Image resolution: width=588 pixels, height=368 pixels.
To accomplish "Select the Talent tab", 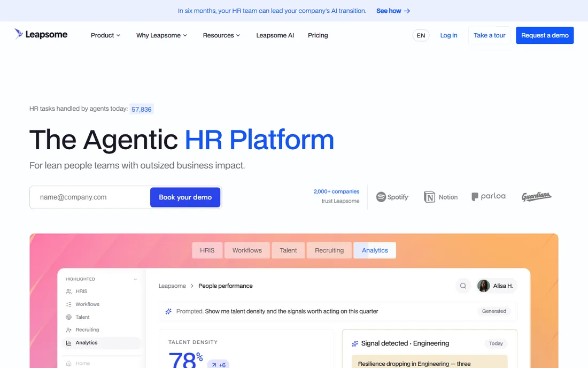I will click(x=288, y=250).
